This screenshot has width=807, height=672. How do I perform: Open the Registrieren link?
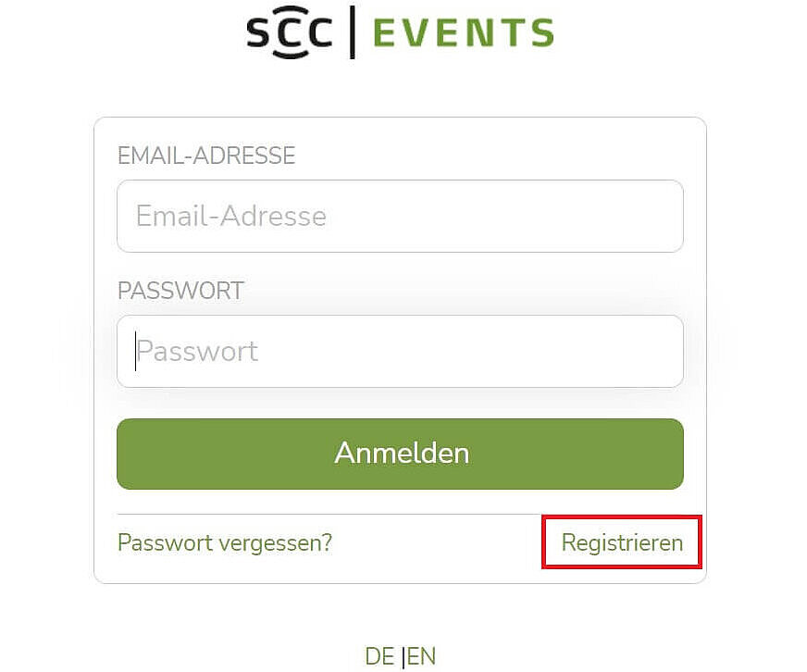click(622, 542)
